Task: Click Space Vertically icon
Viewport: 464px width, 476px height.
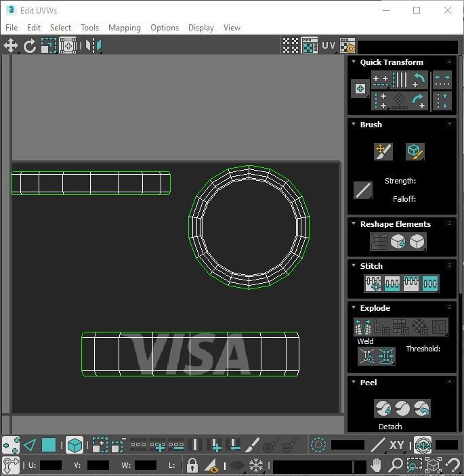Action: (x=442, y=101)
